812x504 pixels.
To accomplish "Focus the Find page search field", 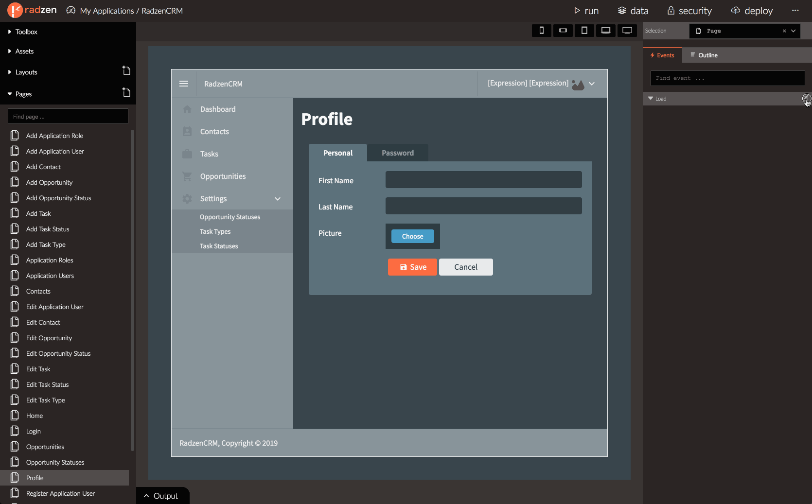I will coord(68,117).
